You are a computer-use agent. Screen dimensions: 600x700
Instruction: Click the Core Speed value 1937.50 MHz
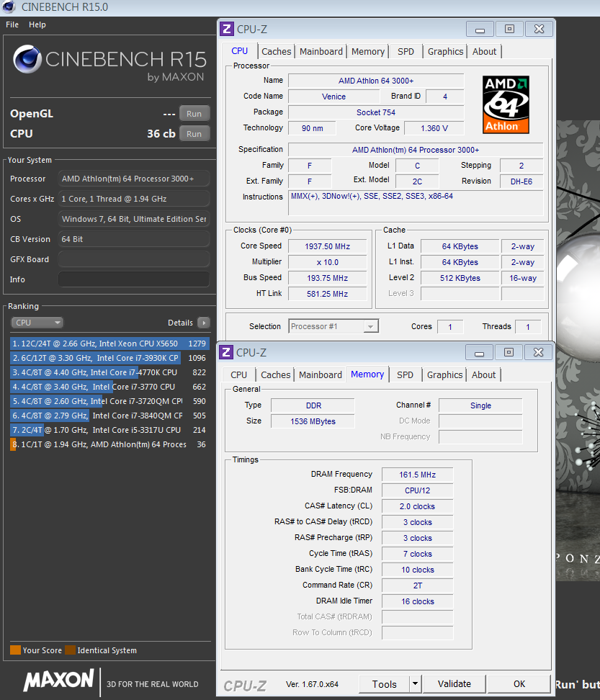click(x=327, y=246)
